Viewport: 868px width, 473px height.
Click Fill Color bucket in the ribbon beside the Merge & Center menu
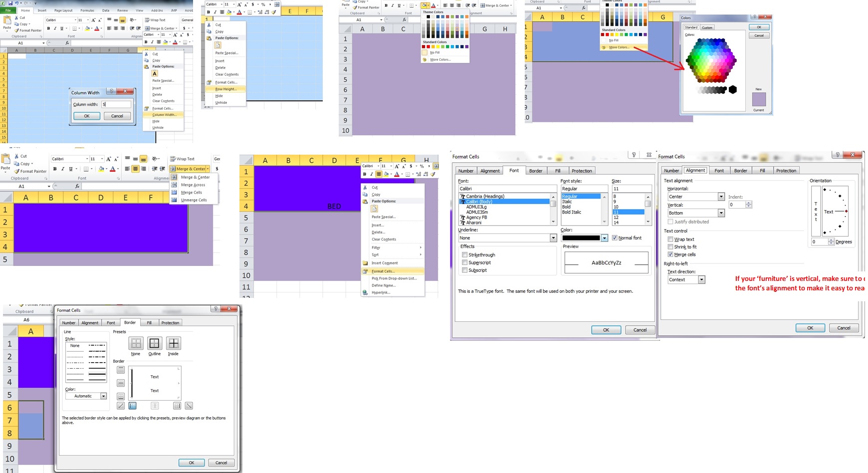pyautogui.click(x=101, y=169)
